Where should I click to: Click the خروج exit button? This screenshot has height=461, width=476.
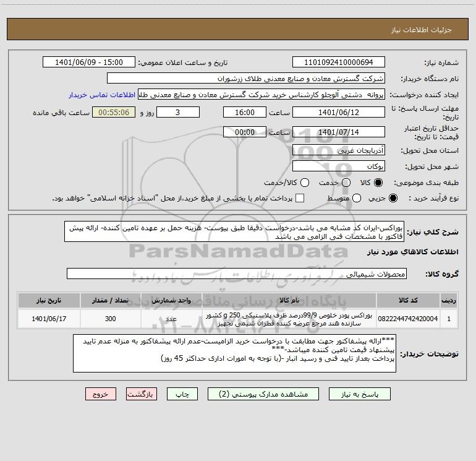point(101,394)
